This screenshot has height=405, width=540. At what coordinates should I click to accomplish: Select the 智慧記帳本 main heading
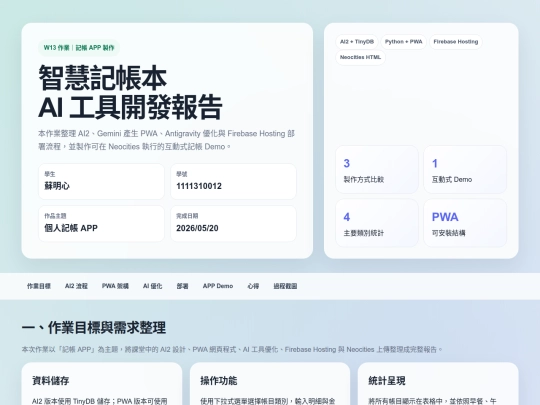103,78
